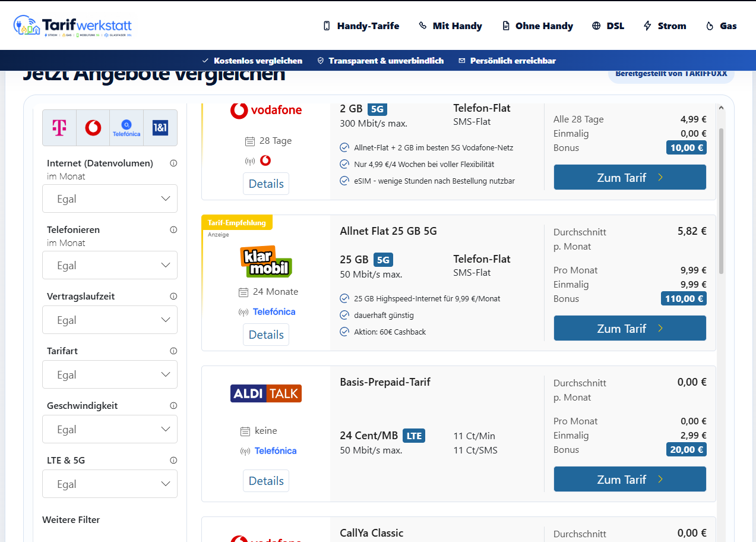
Task: Go to the Ohne Handy section
Action: [537, 26]
